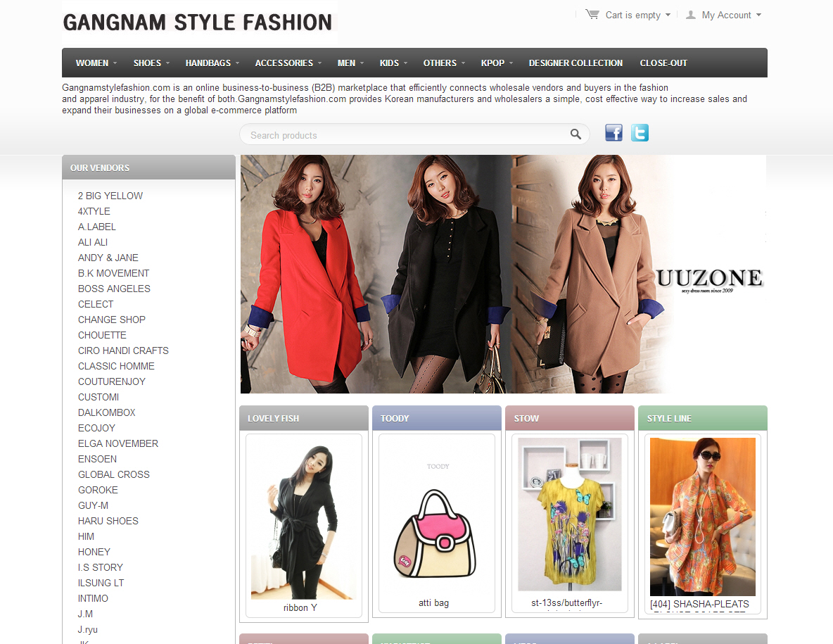The width and height of the screenshot is (833, 644).
Task: Click the atti bag product name
Action: click(x=433, y=603)
